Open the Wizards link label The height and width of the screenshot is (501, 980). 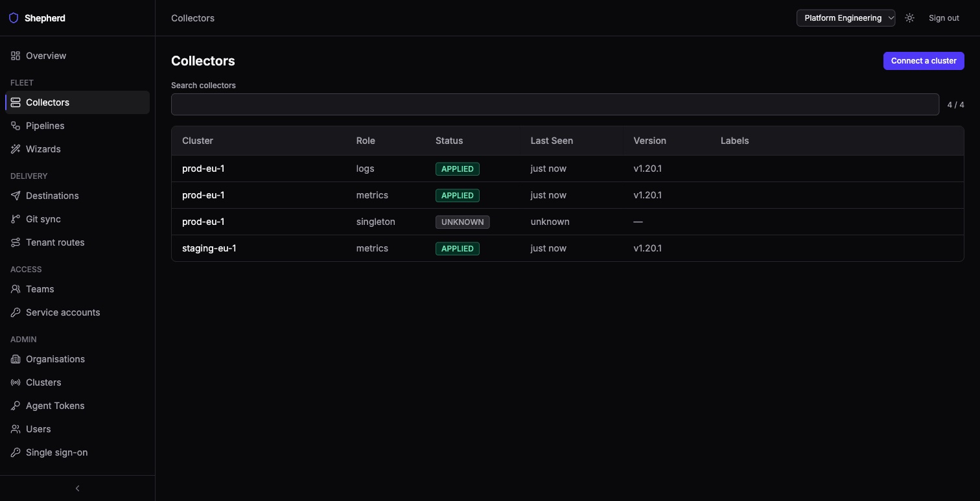43,149
